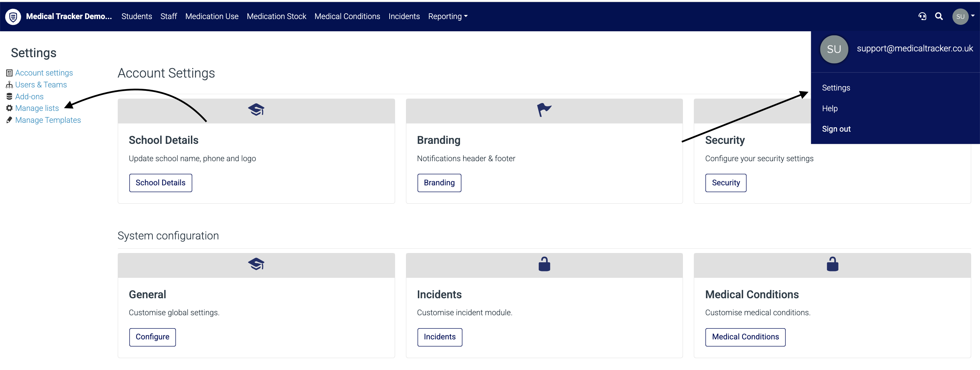Open Students in the top navigation
Viewport: 980px width, 370px height.
(x=136, y=16)
